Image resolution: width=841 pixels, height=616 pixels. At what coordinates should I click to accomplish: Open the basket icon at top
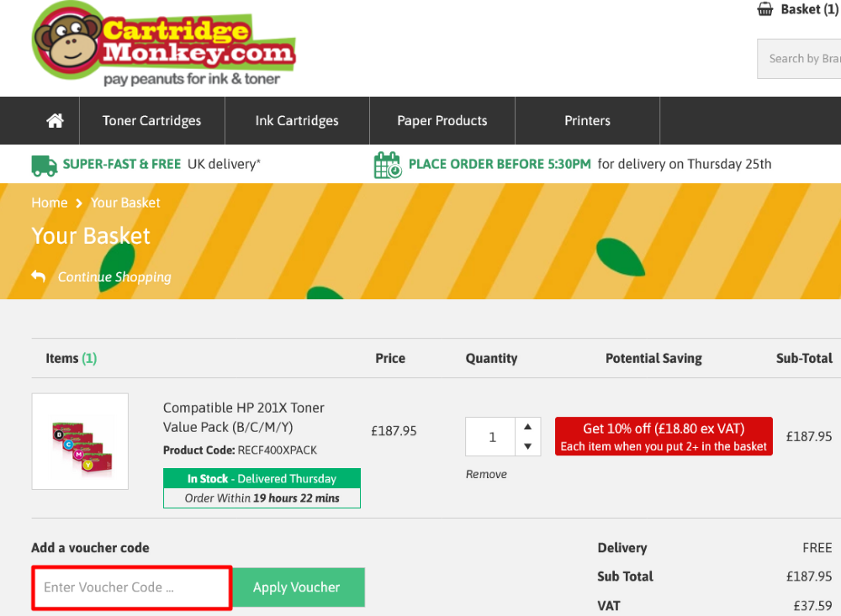tap(764, 9)
